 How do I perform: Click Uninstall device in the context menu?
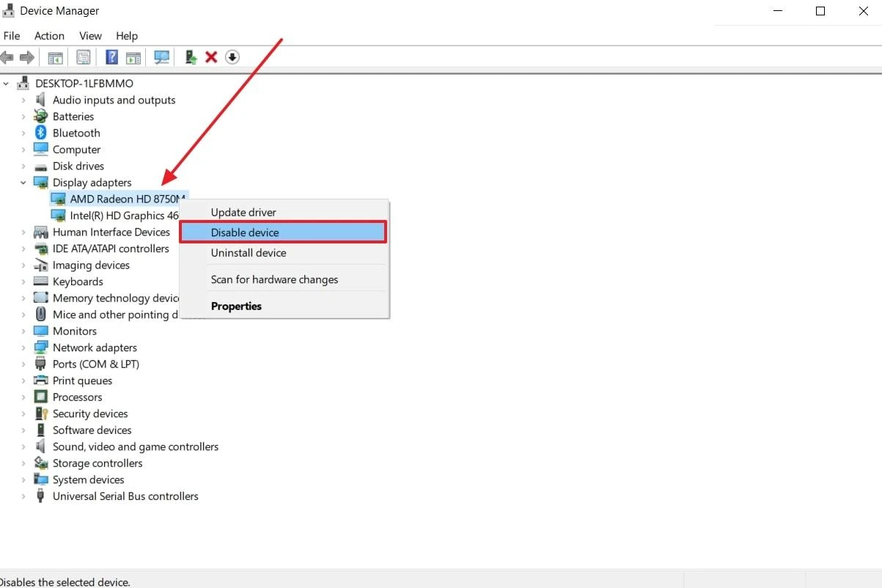249,253
